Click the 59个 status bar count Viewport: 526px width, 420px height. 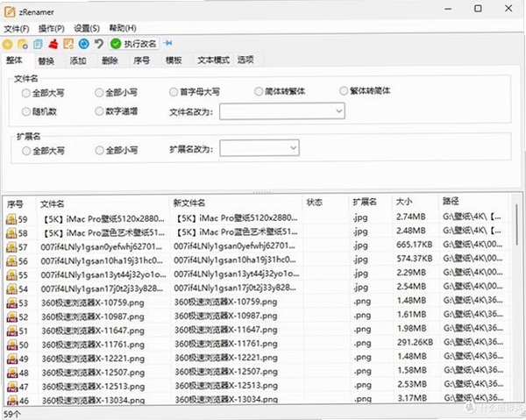[12, 414]
